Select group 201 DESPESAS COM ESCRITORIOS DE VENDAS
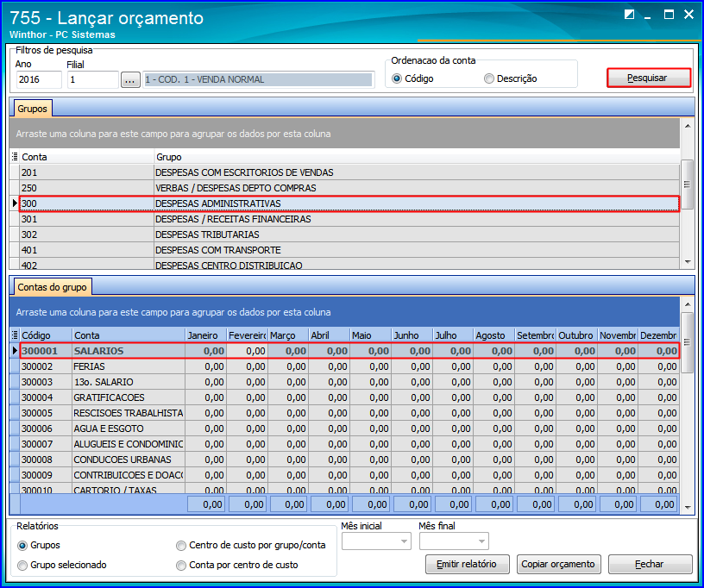This screenshot has width=704, height=588. click(x=349, y=172)
